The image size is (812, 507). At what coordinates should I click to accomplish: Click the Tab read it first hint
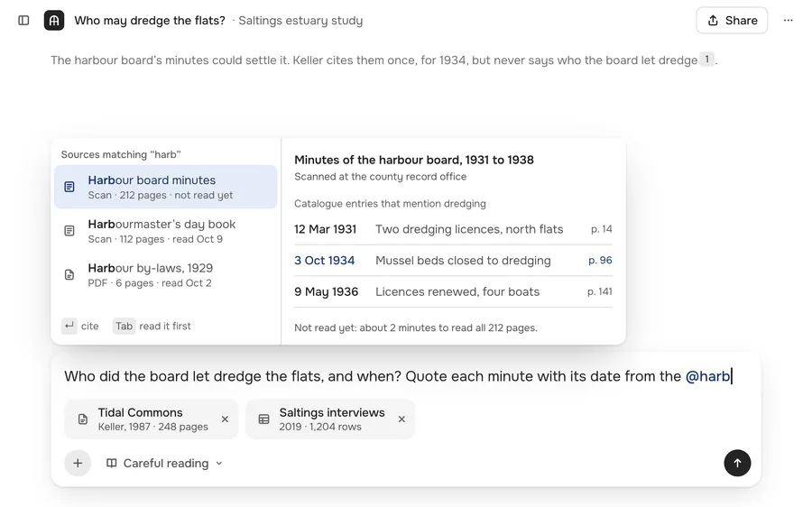point(152,326)
